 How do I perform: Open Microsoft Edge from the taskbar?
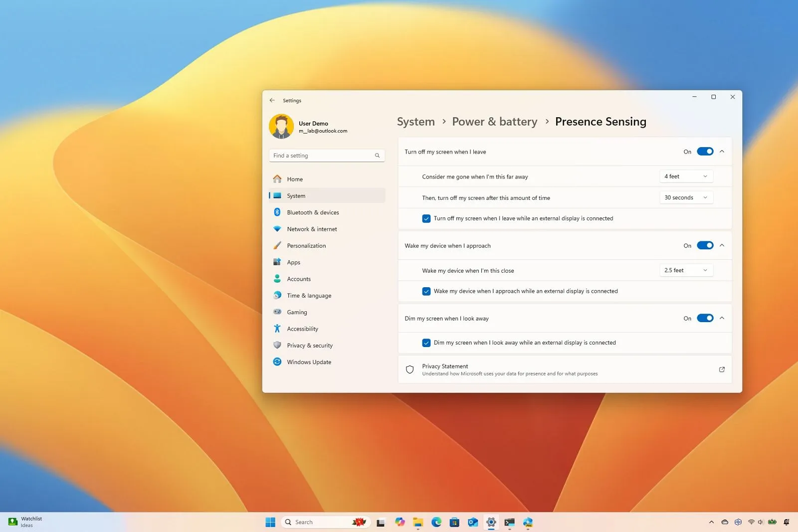(436, 522)
